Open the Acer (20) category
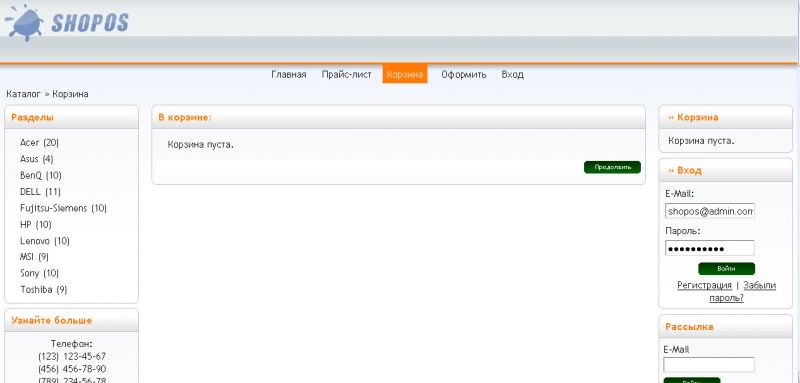Viewport: 800px width, 383px height. [39, 143]
